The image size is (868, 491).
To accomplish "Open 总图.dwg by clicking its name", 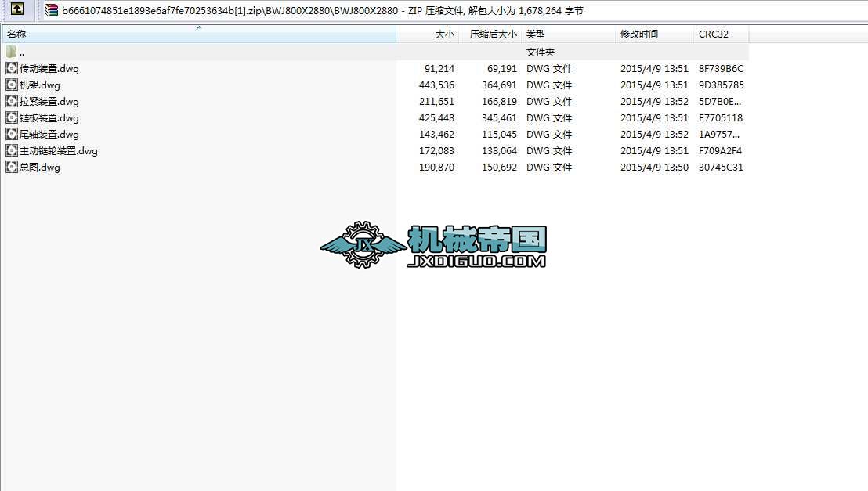I will [41, 167].
